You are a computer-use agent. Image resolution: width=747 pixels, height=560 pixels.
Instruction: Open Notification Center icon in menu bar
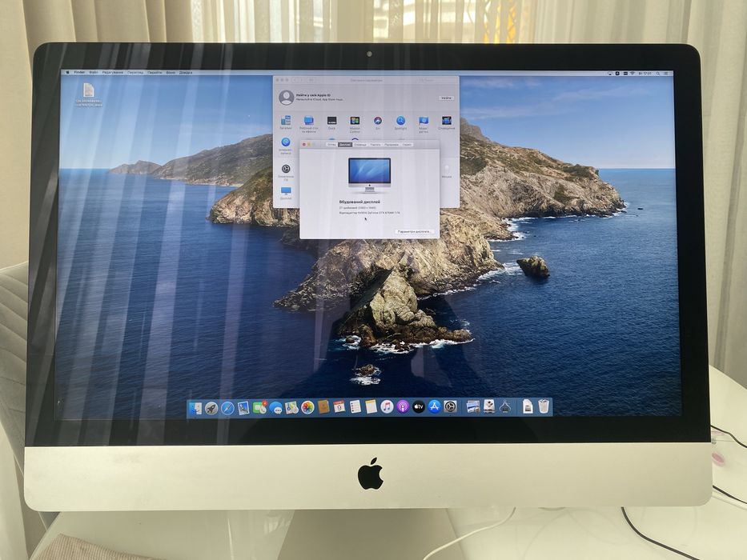[665, 74]
